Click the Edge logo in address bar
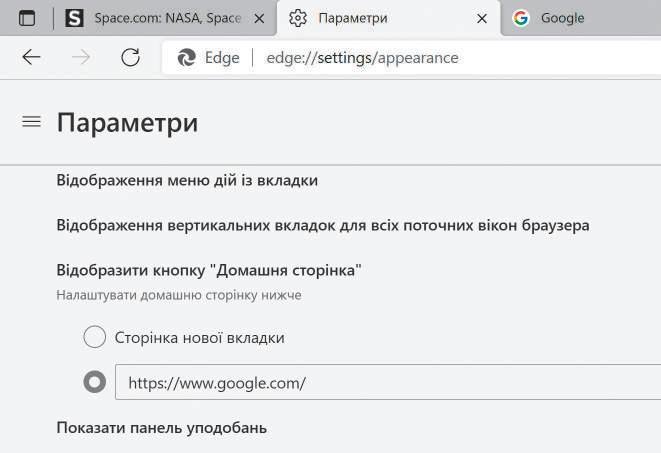Viewport: 661px width, 453px height. pyautogui.click(x=186, y=57)
